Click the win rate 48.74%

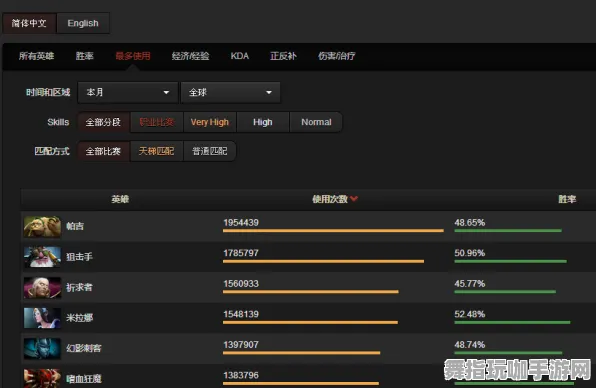pyautogui.click(x=470, y=345)
